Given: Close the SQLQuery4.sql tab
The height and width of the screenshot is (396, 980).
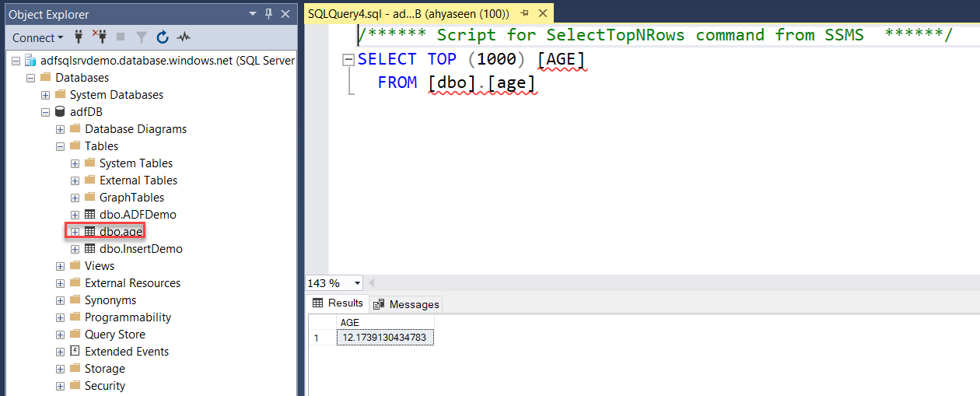Looking at the screenshot, I should click(x=543, y=14).
